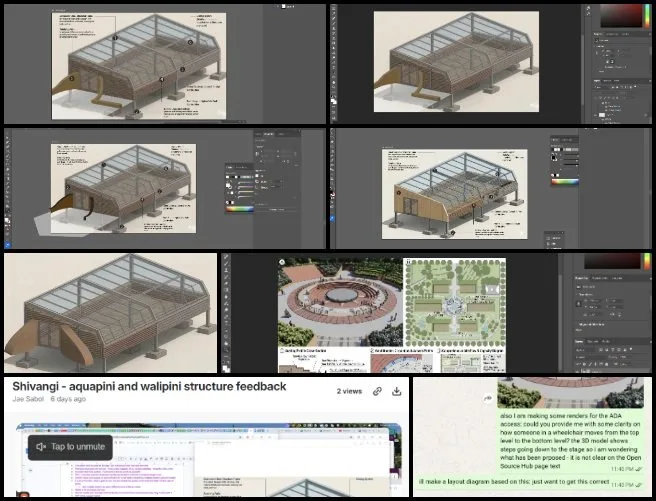656x501 pixels.
Task: Click the white layer thumbnail in top-right Layers panel
Action: (x=602, y=115)
